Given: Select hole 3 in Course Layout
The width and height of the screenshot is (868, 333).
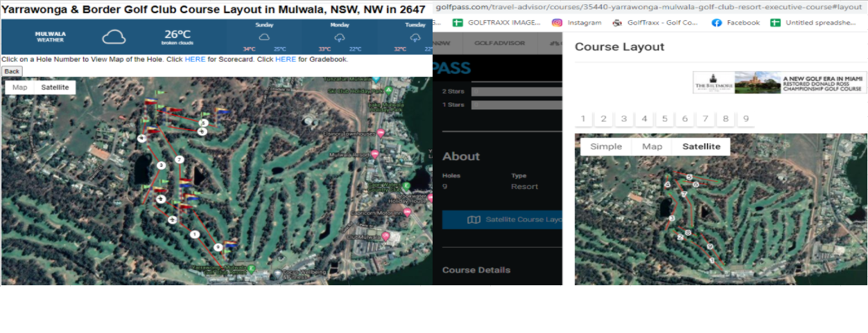Looking at the screenshot, I should click(624, 118).
